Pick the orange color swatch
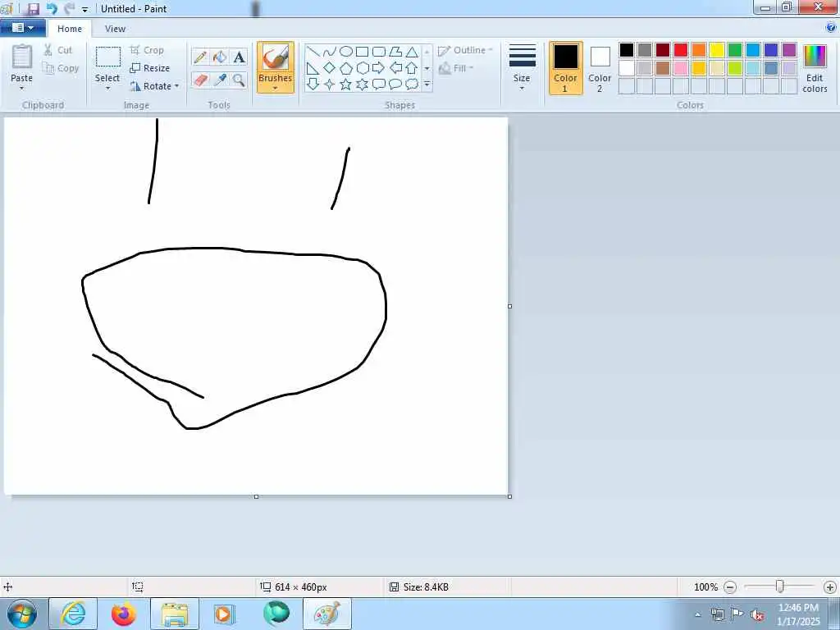The height and width of the screenshot is (630, 840). click(x=699, y=50)
